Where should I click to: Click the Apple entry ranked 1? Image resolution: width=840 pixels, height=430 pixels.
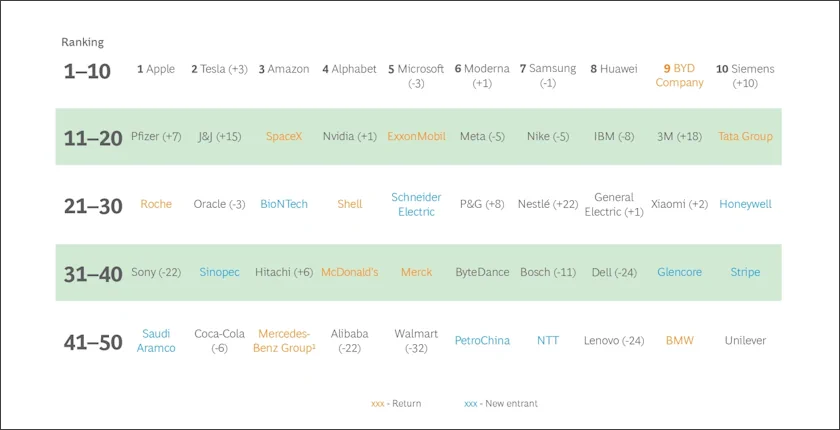[x=156, y=69]
